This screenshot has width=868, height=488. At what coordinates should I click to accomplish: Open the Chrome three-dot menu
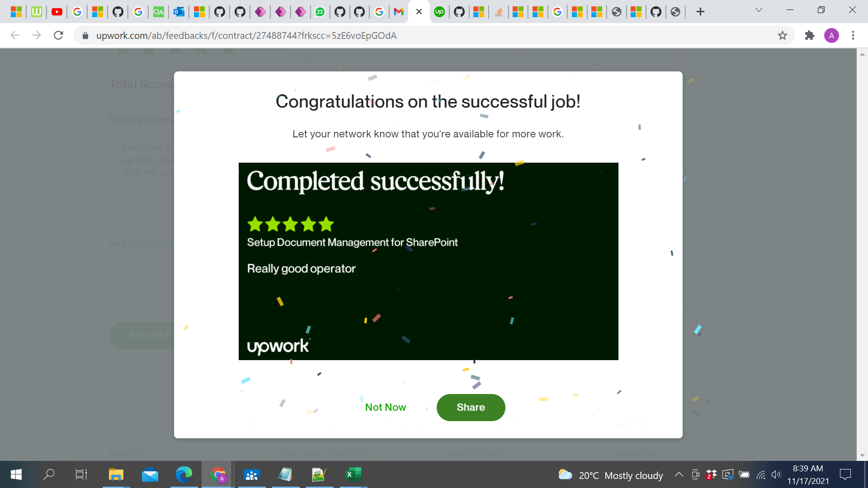[x=853, y=35]
